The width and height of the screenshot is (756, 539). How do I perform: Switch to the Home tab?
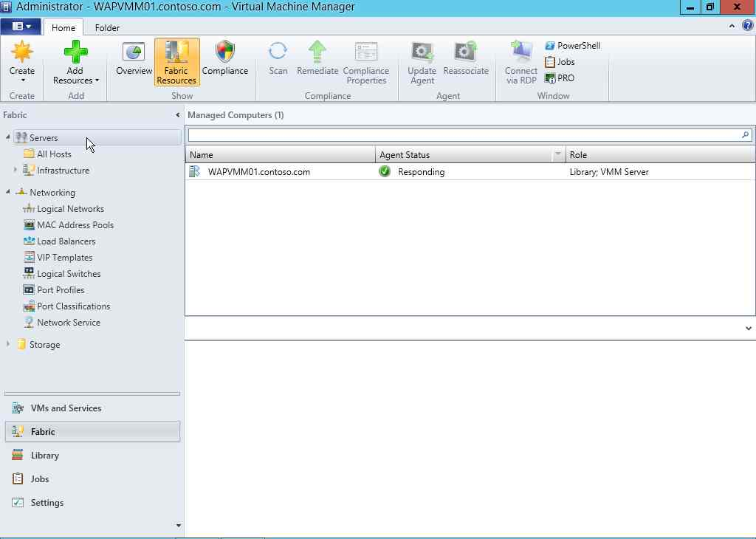[63, 27]
